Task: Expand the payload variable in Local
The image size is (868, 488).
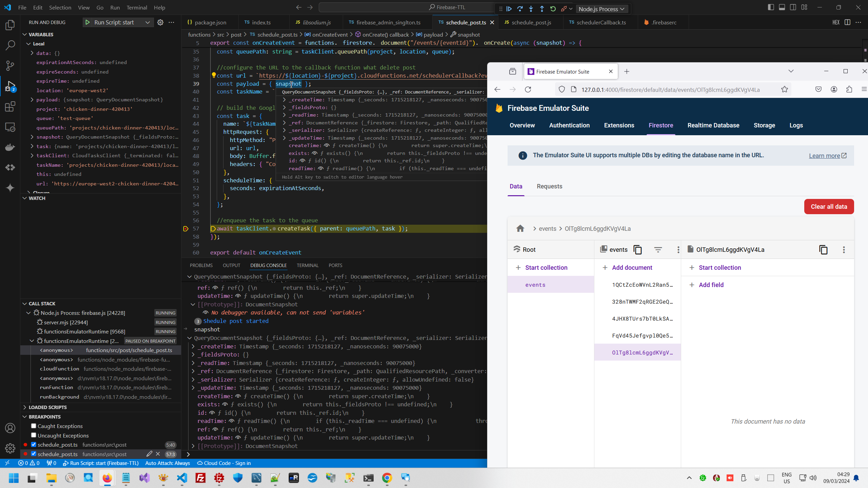Action: coord(32,100)
